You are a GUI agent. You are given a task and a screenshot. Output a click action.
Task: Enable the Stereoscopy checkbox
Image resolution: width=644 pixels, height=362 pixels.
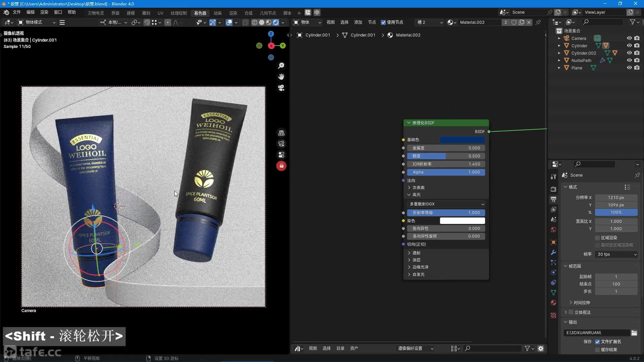(571, 312)
